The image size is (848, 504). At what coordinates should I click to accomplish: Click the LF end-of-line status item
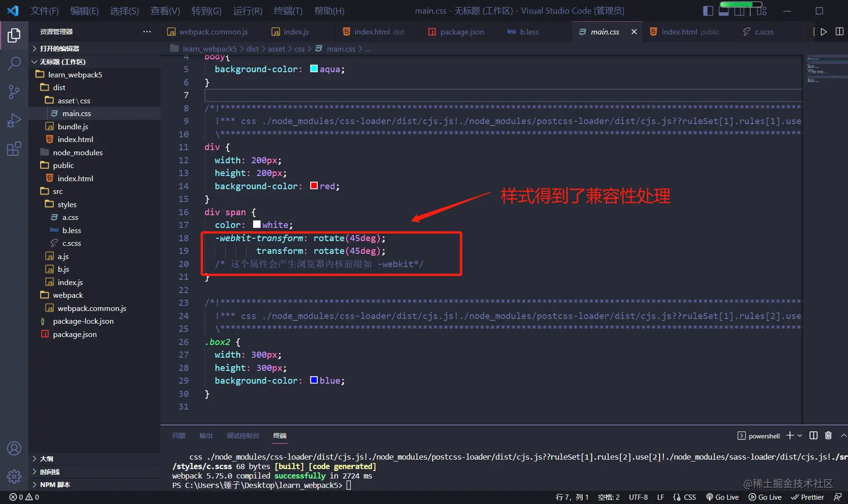click(x=661, y=497)
